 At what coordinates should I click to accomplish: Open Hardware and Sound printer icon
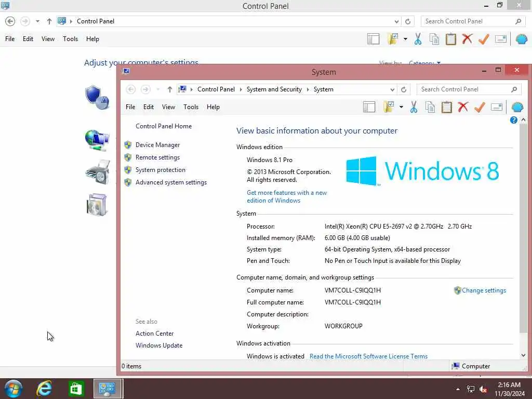click(98, 172)
